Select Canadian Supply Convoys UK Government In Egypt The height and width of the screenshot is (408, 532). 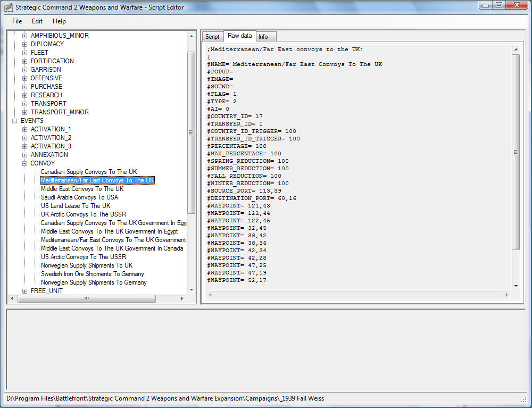(x=113, y=223)
